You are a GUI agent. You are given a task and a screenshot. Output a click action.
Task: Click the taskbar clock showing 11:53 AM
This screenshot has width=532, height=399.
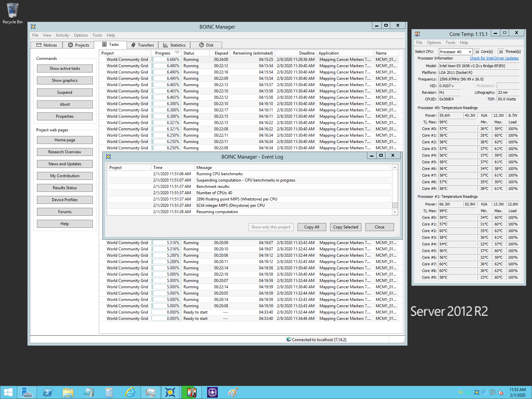click(x=518, y=392)
